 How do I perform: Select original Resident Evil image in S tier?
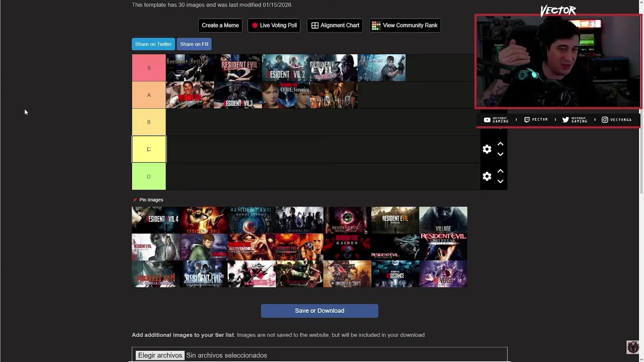(190, 68)
